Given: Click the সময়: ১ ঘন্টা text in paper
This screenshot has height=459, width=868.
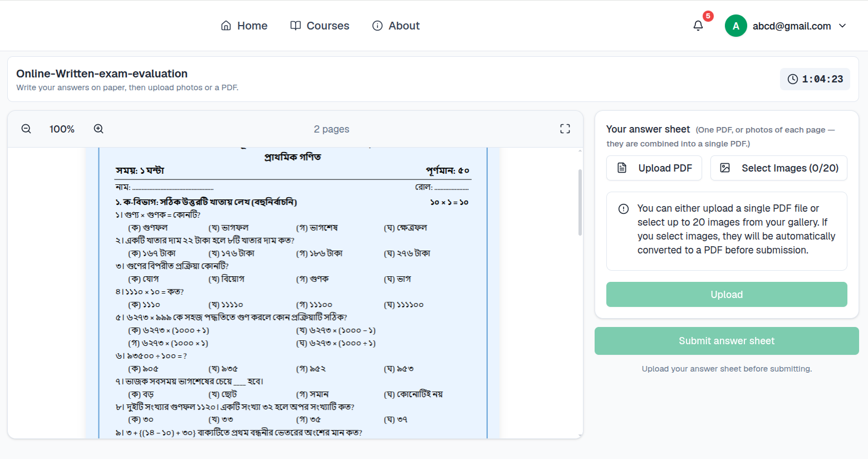Looking at the screenshot, I should (x=140, y=170).
